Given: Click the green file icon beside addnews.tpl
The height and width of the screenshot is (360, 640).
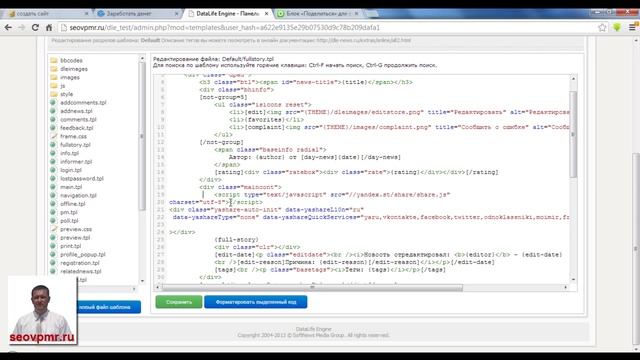Looking at the screenshot, I should click(53, 111).
